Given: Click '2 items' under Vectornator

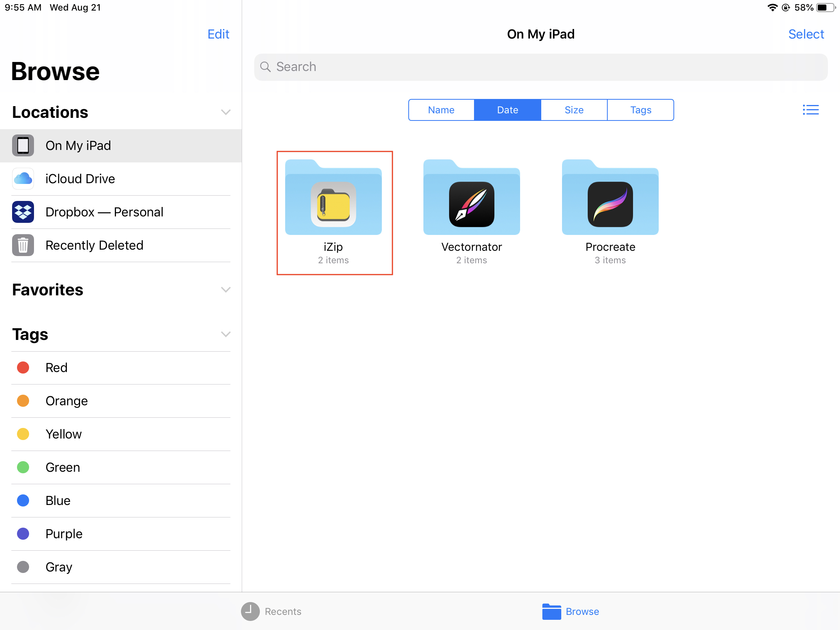Looking at the screenshot, I should click(472, 260).
